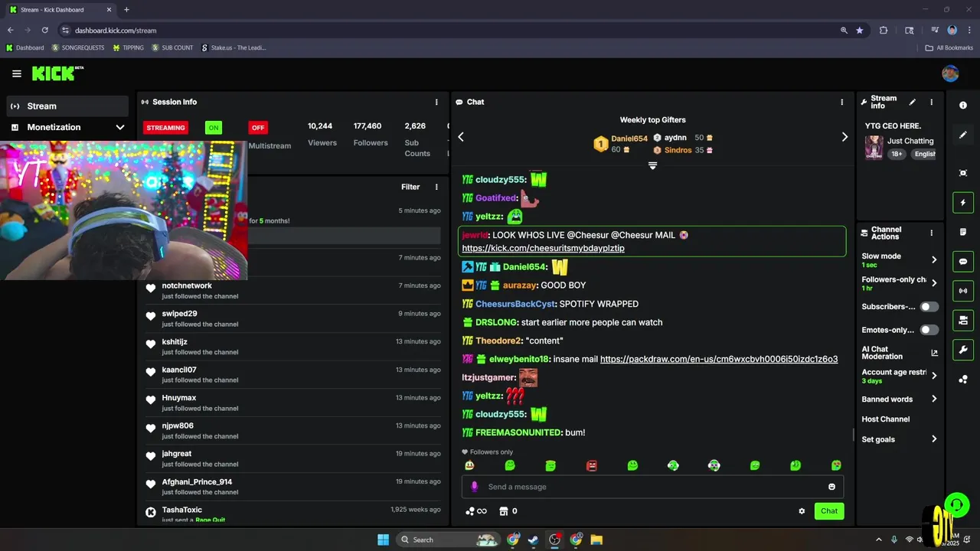
Task: Open Followers-only chat settings chevron
Action: click(934, 283)
